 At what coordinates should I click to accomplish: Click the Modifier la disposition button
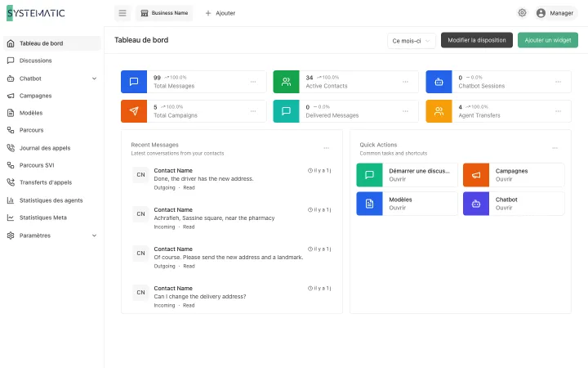tap(477, 40)
